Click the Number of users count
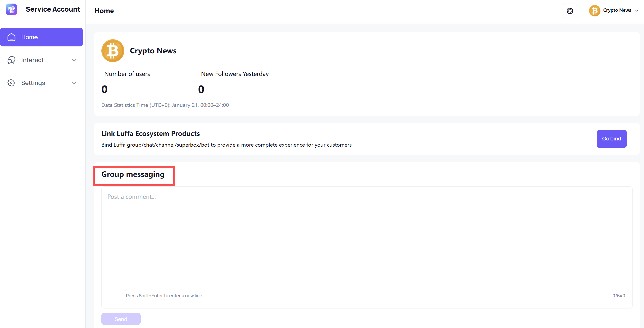Image resolution: width=644 pixels, height=328 pixels. (x=104, y=89)
